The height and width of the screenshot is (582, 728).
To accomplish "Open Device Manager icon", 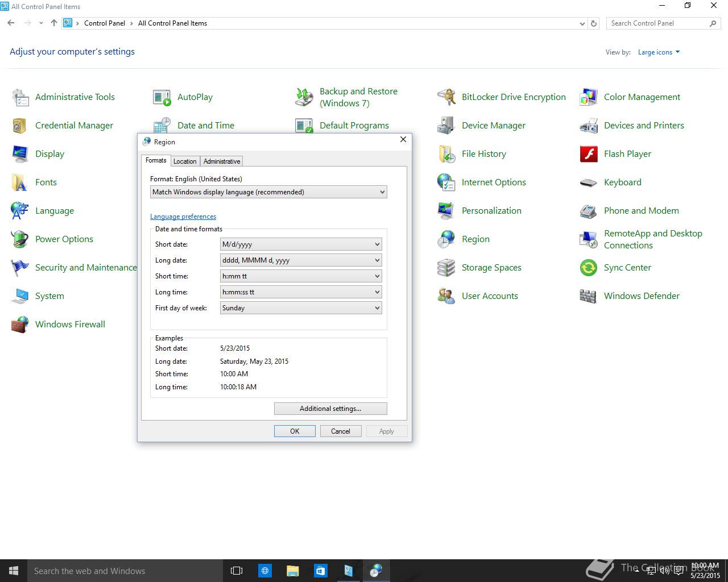I will click(x=446, y=126).
